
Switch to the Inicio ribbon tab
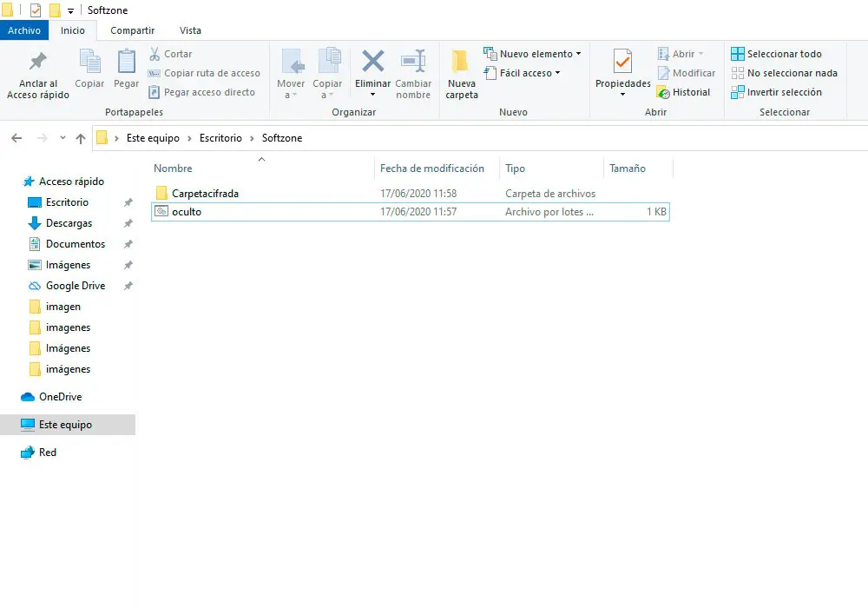point(73,30)
